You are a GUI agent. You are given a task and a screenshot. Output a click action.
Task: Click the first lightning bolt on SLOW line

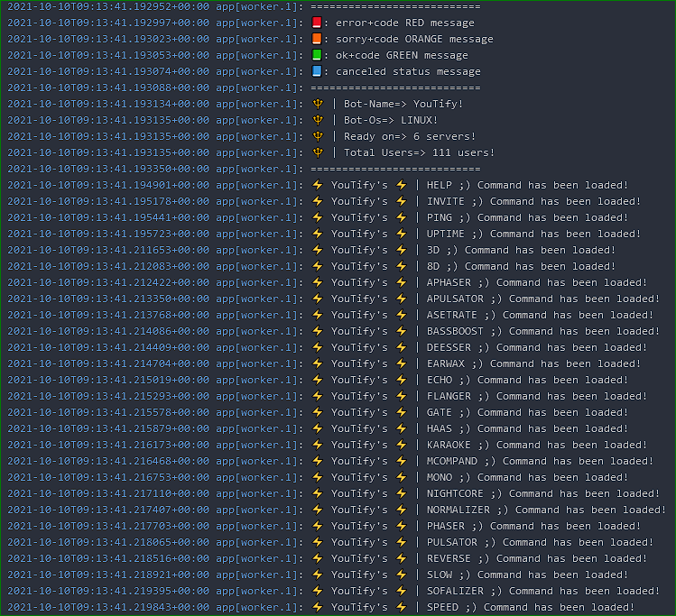[x=318, y=575]
